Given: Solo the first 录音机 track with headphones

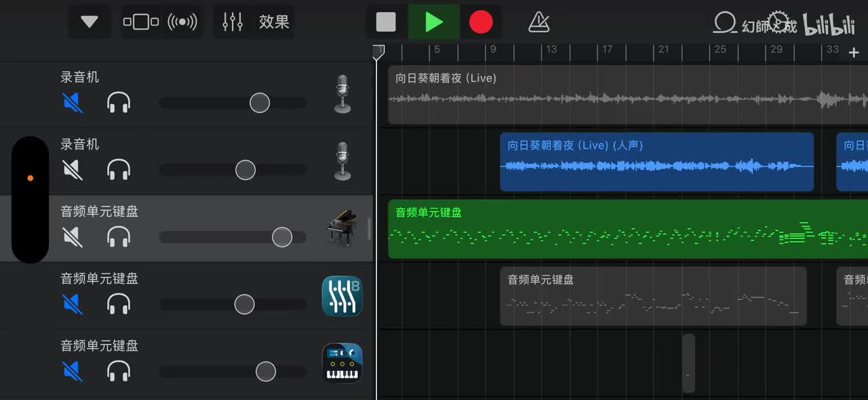Looking at the screenshot, I should (119, 102).
